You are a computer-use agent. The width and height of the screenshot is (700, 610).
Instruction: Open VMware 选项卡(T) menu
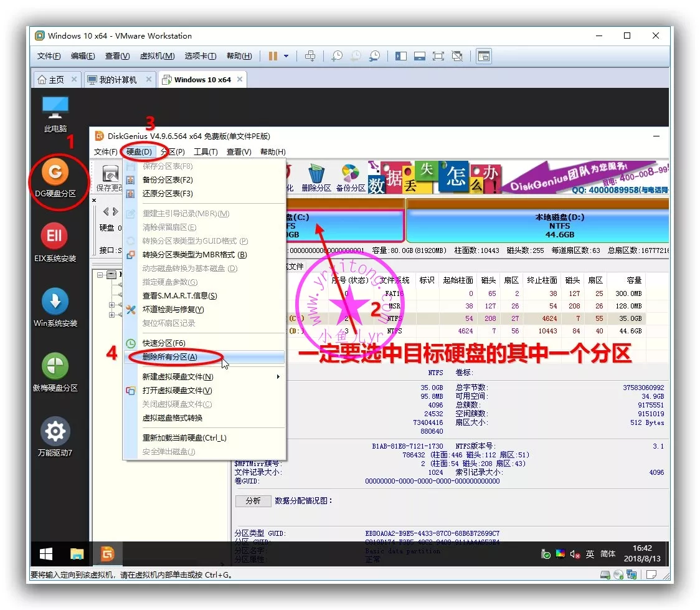click(201, 56)
